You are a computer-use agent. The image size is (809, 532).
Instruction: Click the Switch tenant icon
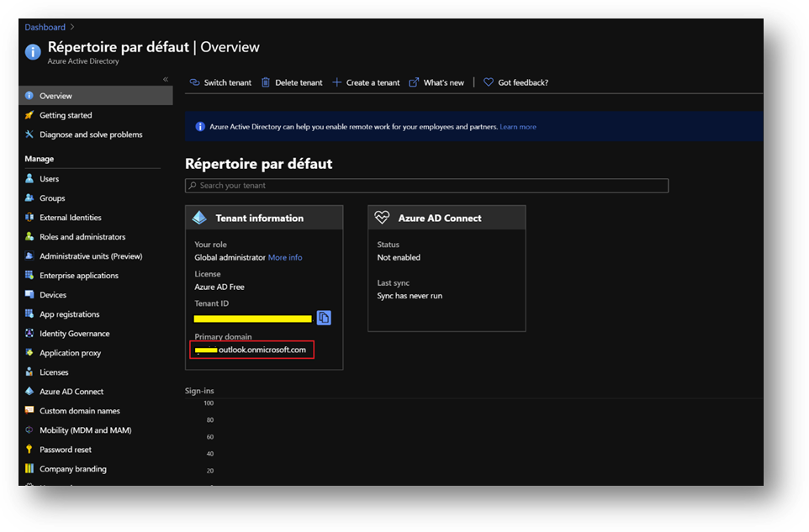point(194,82)
